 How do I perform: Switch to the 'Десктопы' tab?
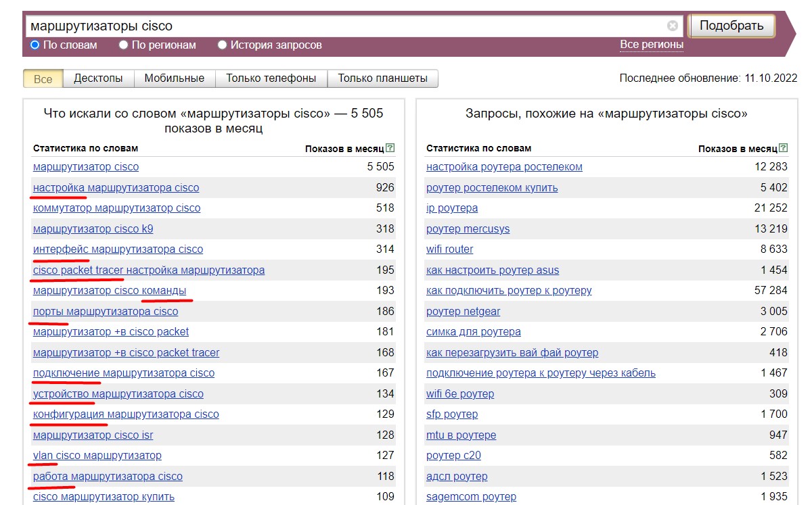[98, 78]
